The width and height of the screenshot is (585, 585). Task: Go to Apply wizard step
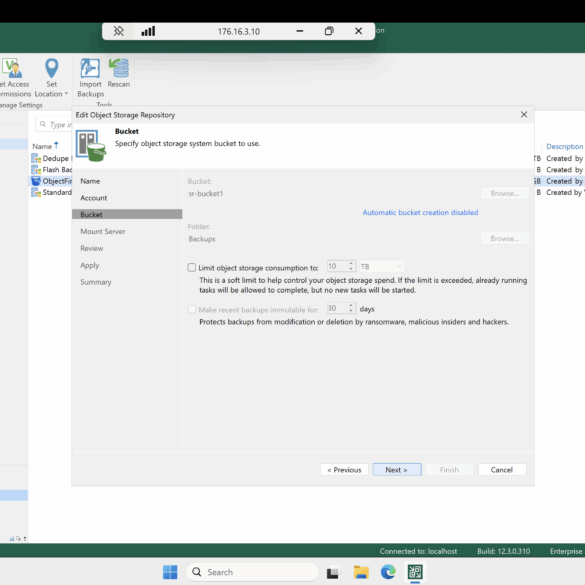click(x=90, y=265)
